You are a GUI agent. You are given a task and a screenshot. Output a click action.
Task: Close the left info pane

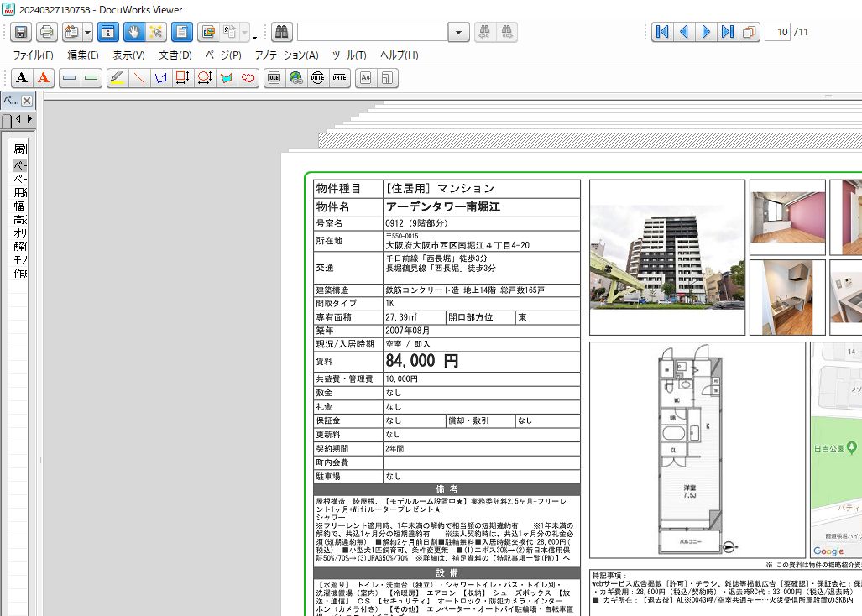[x=27, y=101]
